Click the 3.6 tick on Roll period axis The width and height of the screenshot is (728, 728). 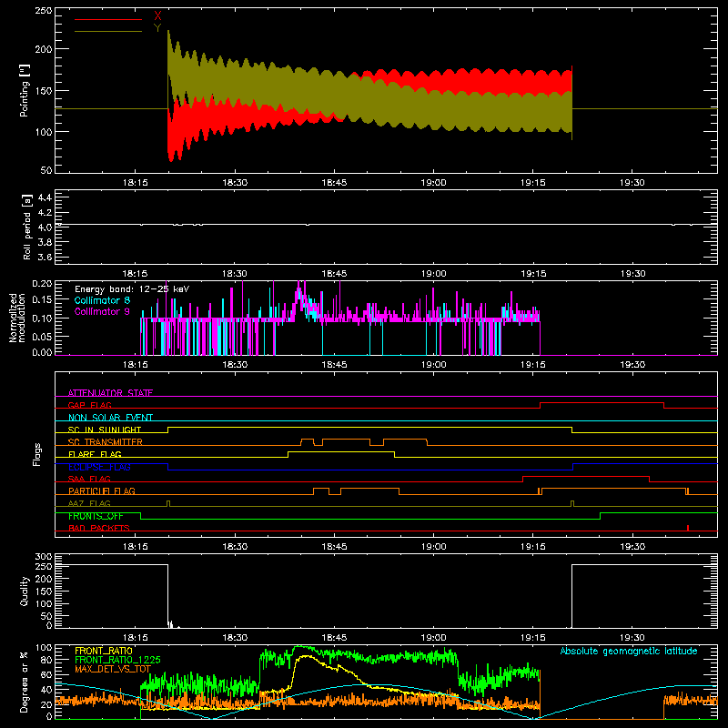44,257
